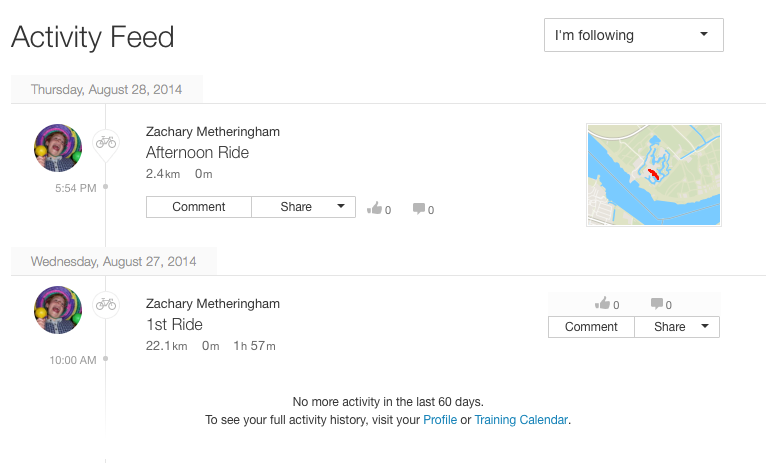This screenshot has height=465, width=768.
Task: Click the bike icon beside Afternoon Ride
Action: (x=106, y=143)
